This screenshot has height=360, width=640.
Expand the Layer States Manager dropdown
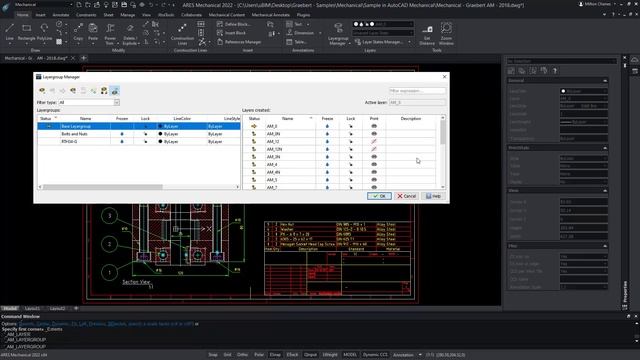pyautogui.click(x=409, y=42)
